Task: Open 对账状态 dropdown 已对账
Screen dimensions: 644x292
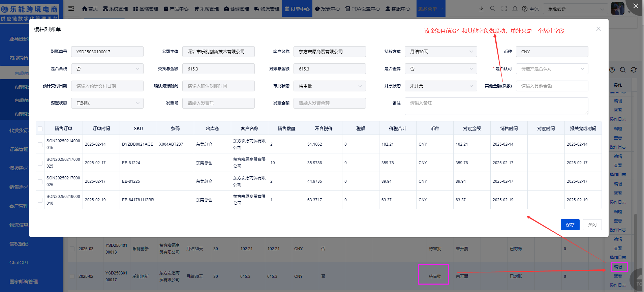Action: tap(107, 103)
